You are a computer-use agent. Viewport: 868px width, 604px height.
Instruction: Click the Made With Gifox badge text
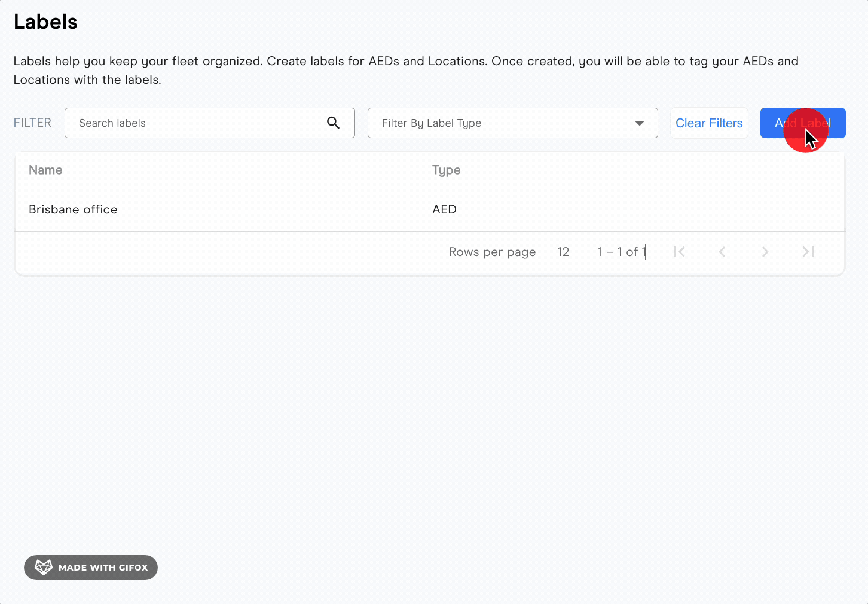click(x=103, y=568)
